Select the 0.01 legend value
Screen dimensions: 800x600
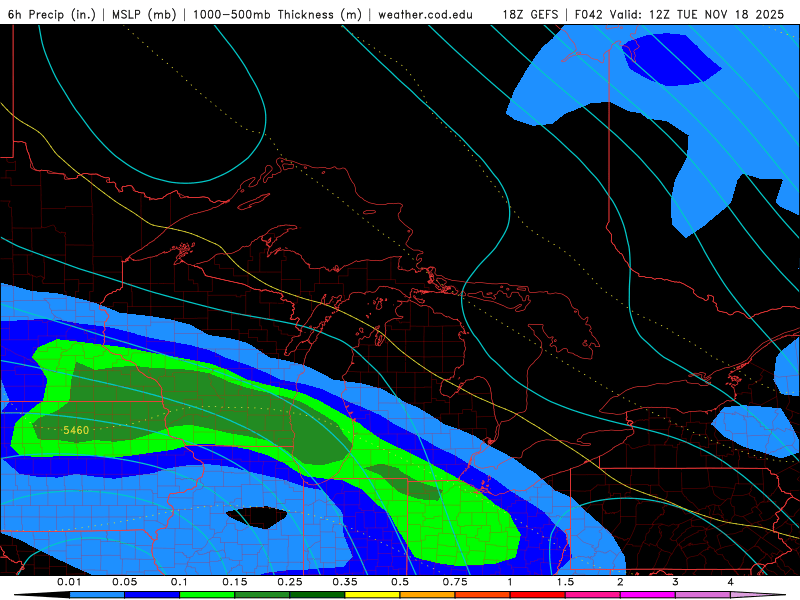click(69, 582)
